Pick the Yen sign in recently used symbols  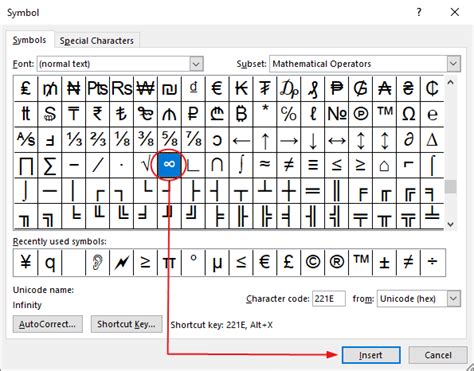(26, 262)
